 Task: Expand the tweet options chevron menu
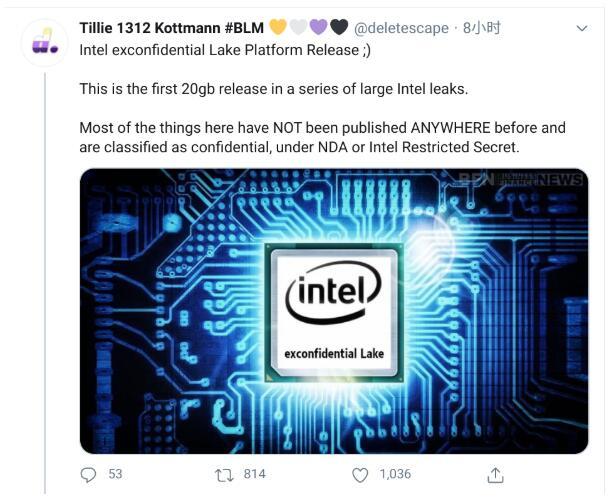click(583, 29)
